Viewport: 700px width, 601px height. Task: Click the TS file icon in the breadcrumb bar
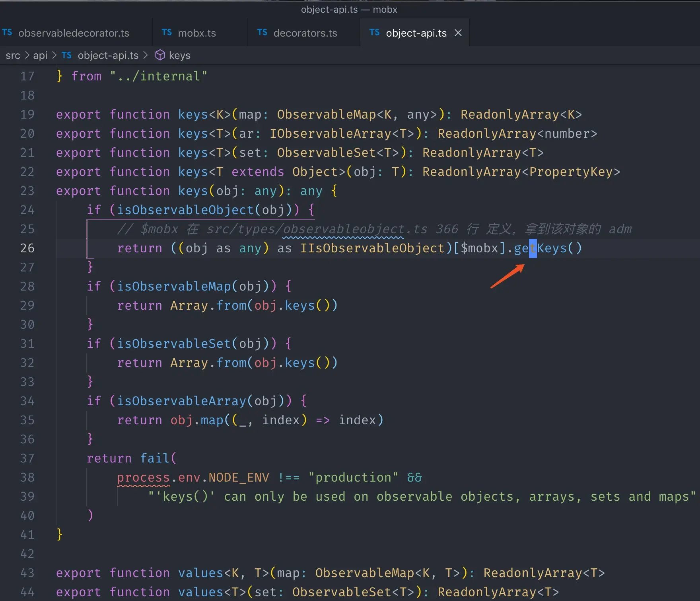pos(66,55)
